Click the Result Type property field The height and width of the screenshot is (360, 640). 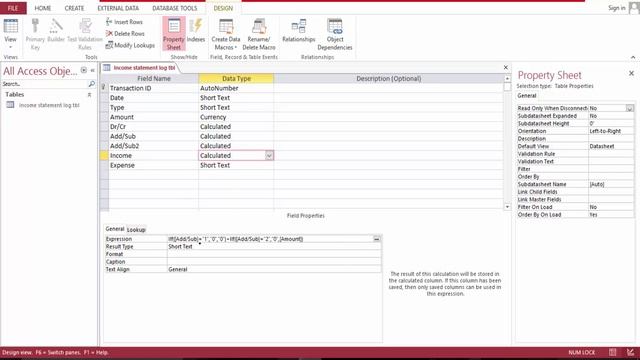point(274,247)
